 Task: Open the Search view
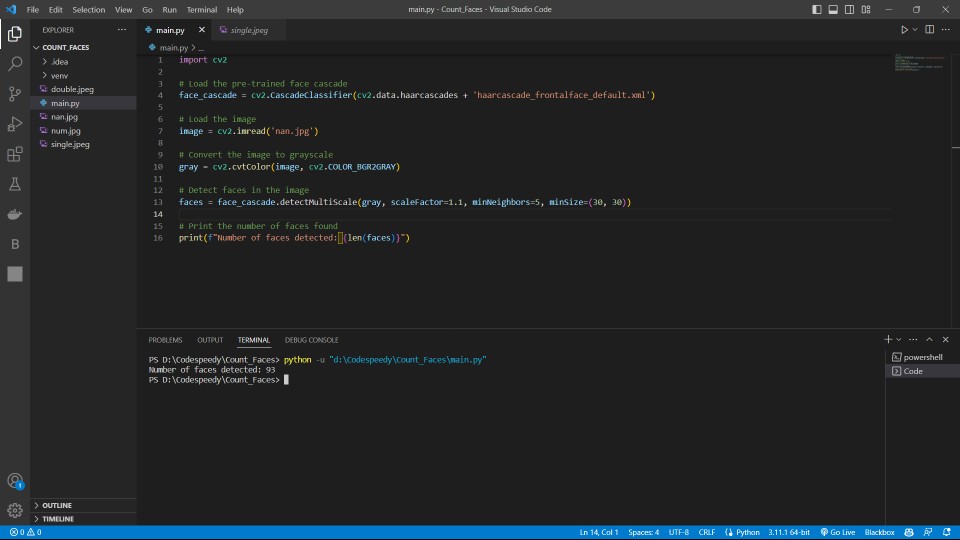pos(15,64)
